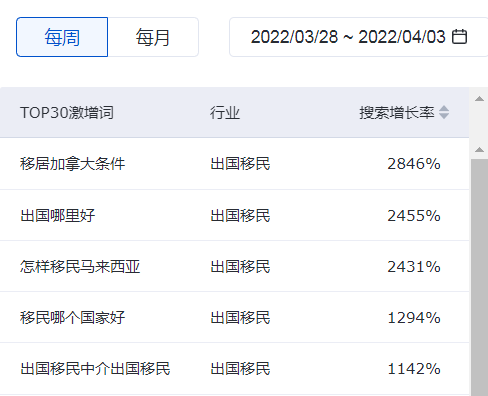488x396 pixels.
Task: Click the 2455% growth rate value
Action: [x=414, y=215]
